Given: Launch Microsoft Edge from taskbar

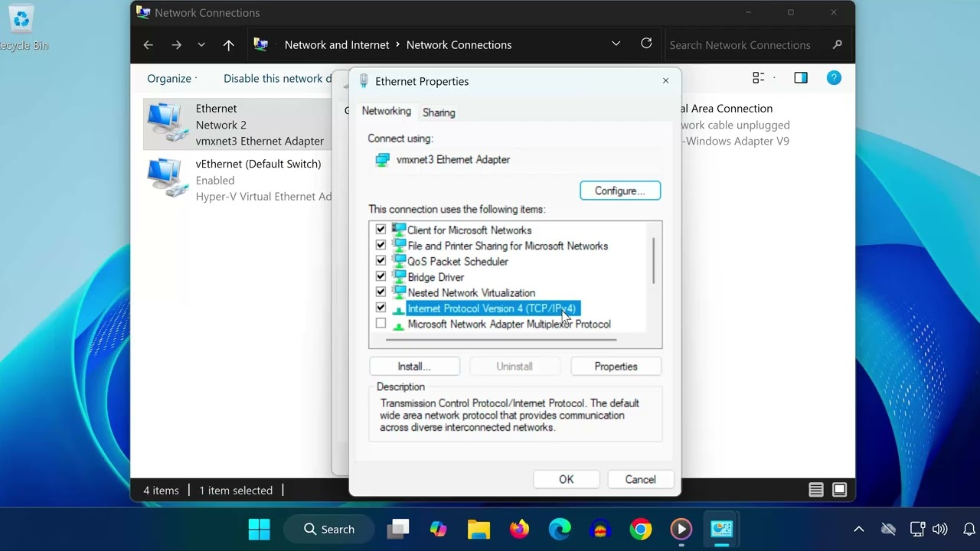Looking at the screenshot, I should point(560,529).
